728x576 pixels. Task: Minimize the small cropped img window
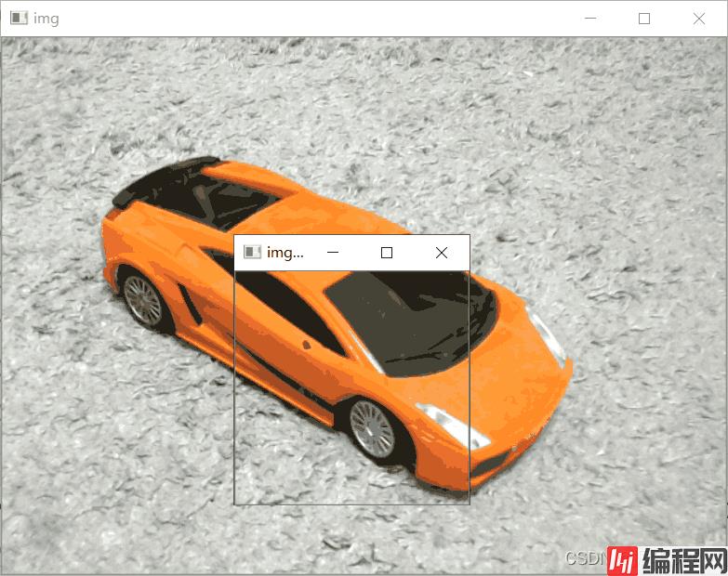(332, 253)
